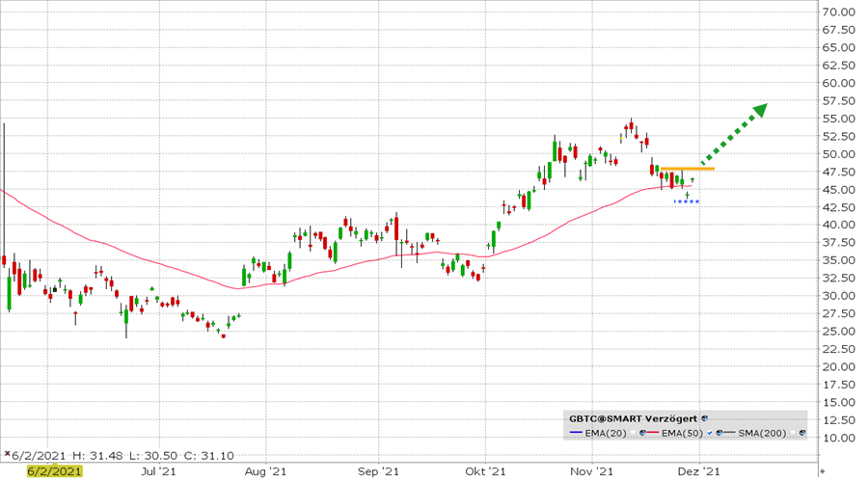Click the blue EMA(20) line sample in legend
The image size is (868, 482).
coord(576,433)
